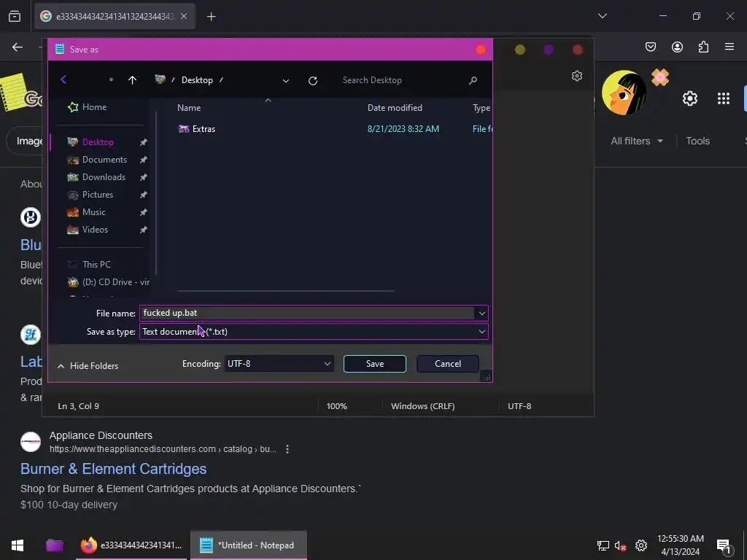Click the 100% zoom status entry

click(x=337, y=406)
